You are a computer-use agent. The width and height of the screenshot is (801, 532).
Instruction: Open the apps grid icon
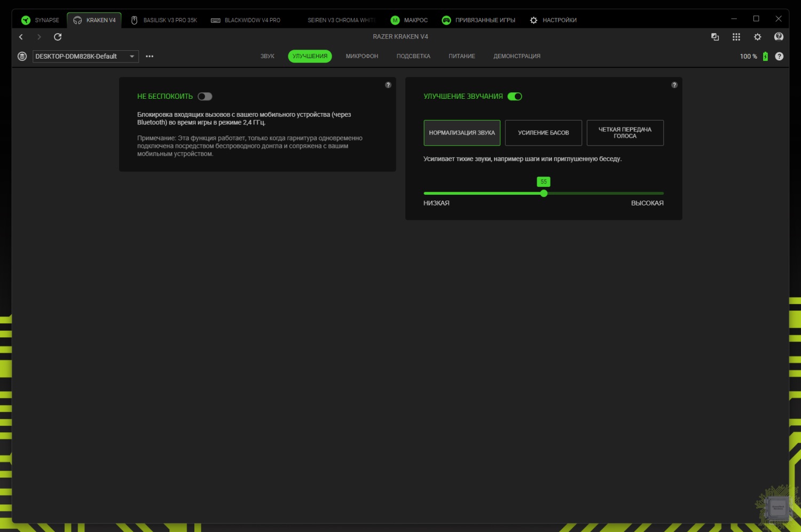coord(736,37)
